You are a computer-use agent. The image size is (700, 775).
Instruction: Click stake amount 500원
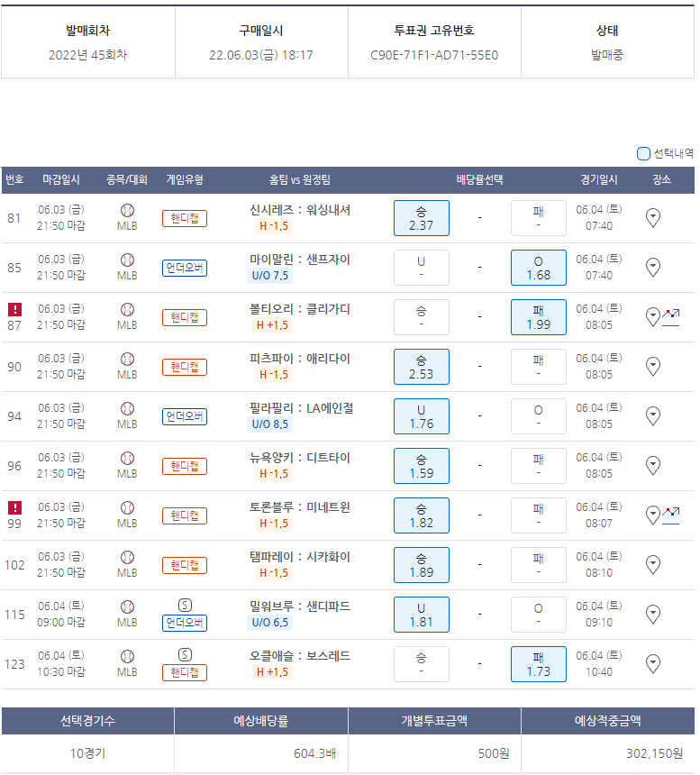click(x=494, y=753)
